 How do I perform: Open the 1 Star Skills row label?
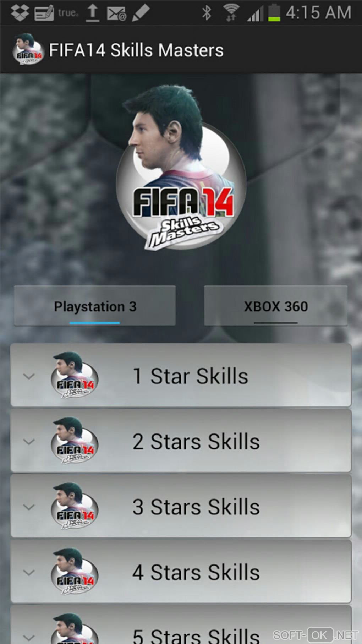(x=190, y=376)
